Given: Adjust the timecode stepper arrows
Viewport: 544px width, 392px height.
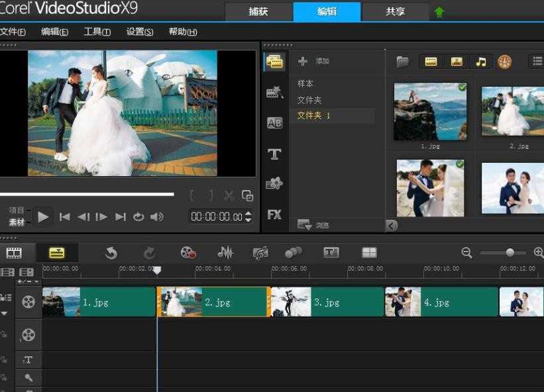Looking at the screenshot, I should [x=248, y=217].
